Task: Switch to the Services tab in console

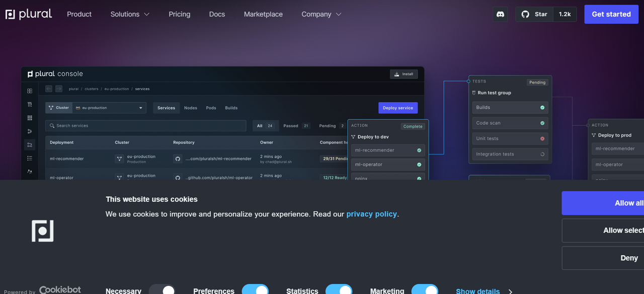Action: pyautogui.click(x=166, y=108)
